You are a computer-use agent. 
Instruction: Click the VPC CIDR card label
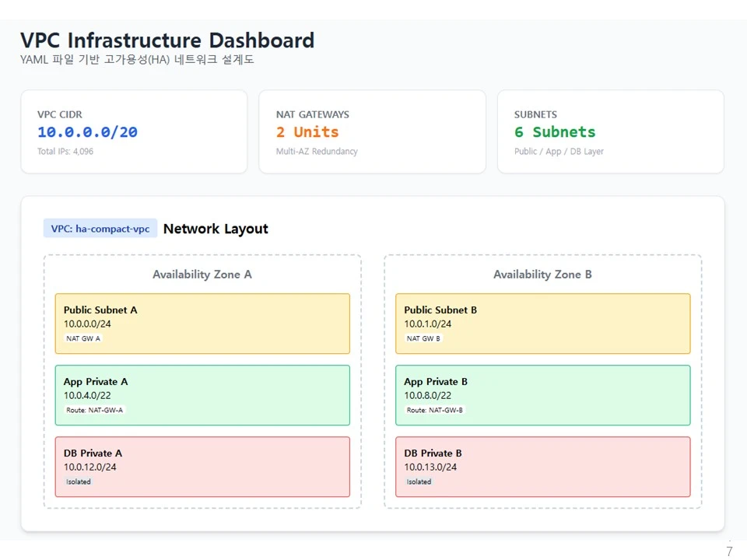[x=60, y=115]
